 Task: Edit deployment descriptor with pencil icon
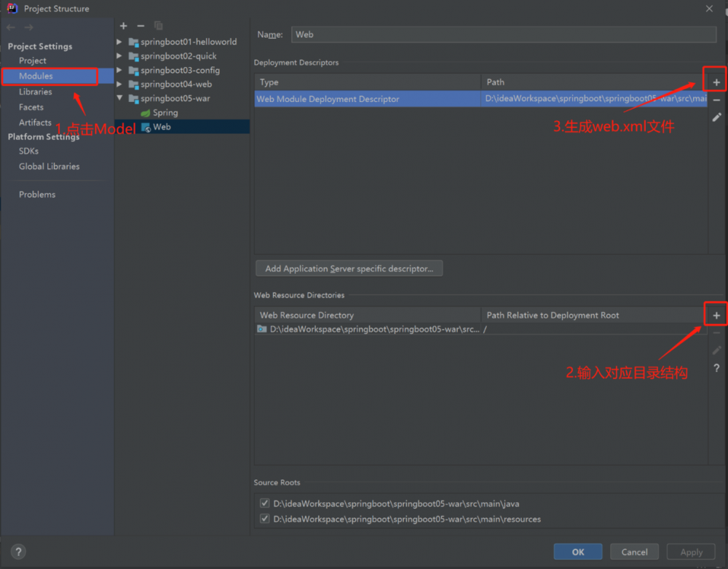point(716,117)
